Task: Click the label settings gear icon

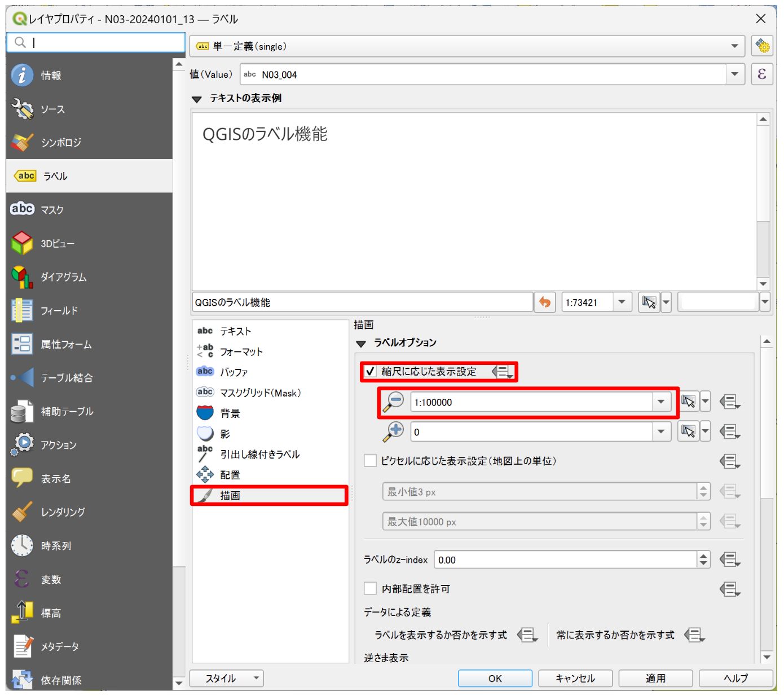Action: (762, 46)
